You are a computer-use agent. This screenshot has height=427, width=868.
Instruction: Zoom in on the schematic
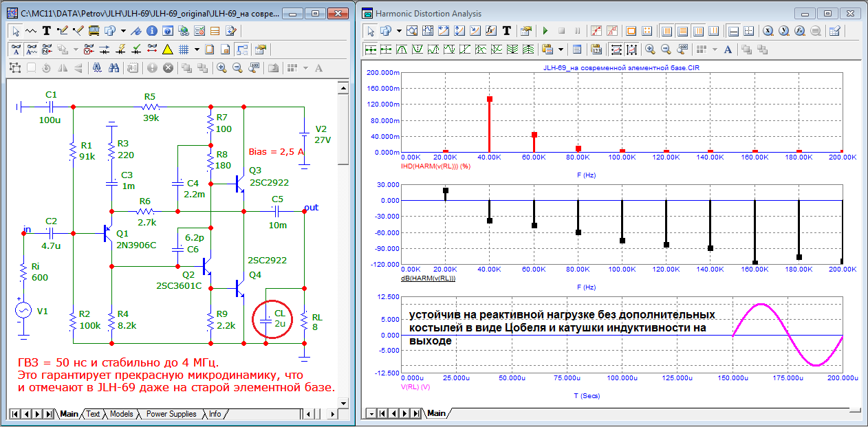[221, 67]
